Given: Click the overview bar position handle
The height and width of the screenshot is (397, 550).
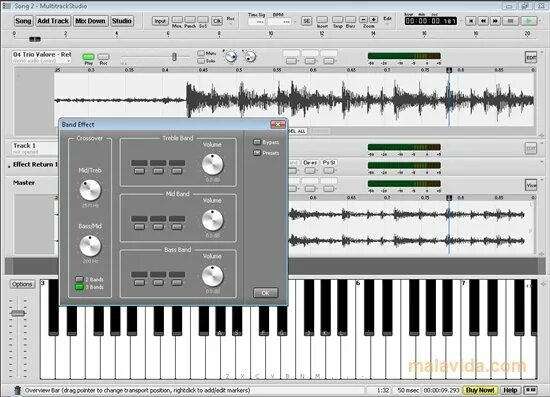Looking at the screenshot, I should [35, 39].
